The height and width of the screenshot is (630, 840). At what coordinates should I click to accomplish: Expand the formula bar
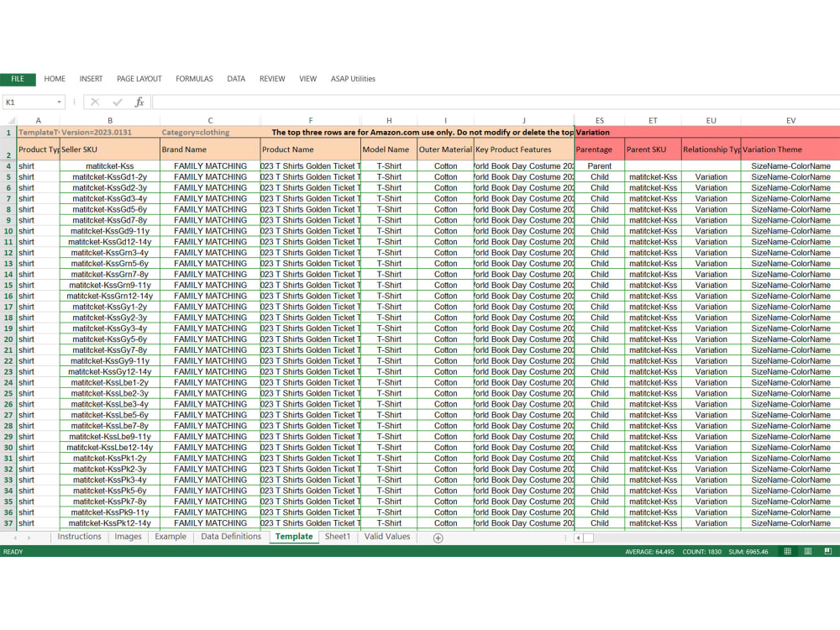(x=834, y=101)
